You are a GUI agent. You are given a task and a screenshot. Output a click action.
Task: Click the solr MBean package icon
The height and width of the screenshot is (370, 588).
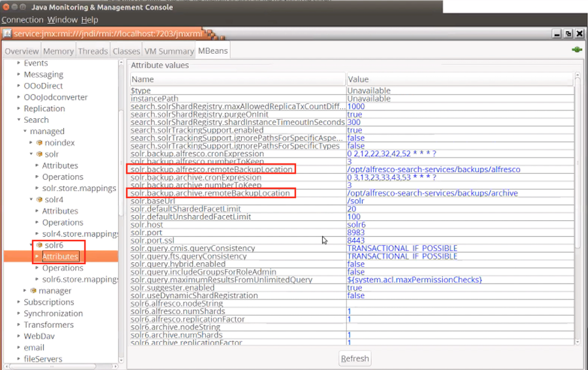[x=39, y=154]
